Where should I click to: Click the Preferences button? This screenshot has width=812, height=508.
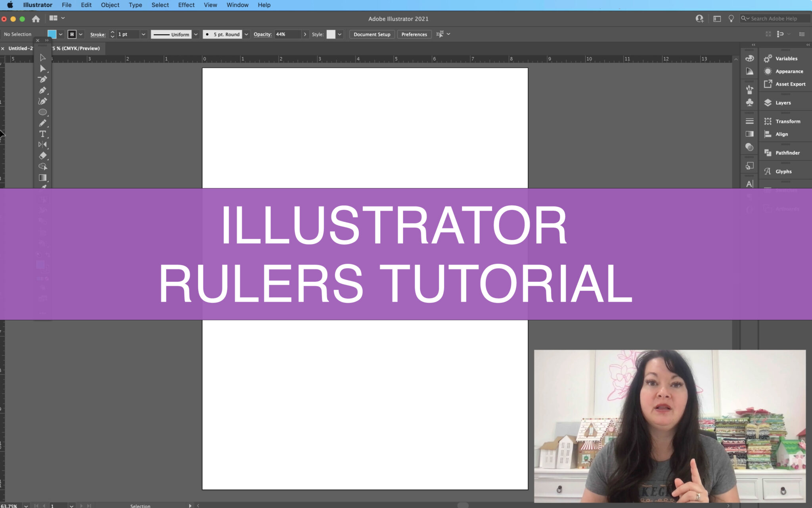pos(414,35)
